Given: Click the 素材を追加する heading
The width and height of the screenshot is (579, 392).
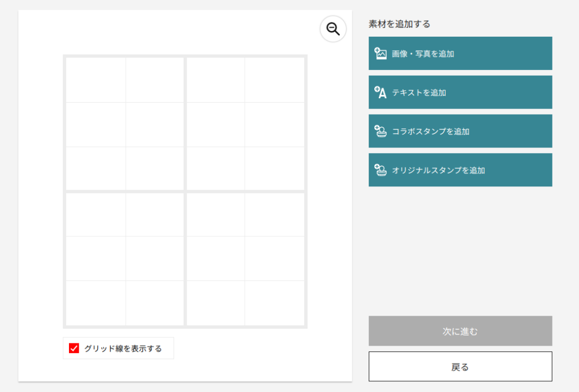Looking at the screenshot, I should pos(399,24).
